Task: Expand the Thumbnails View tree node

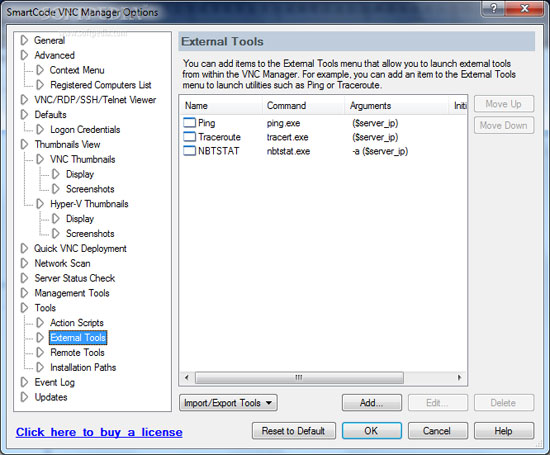Action: tap(24, 145)
